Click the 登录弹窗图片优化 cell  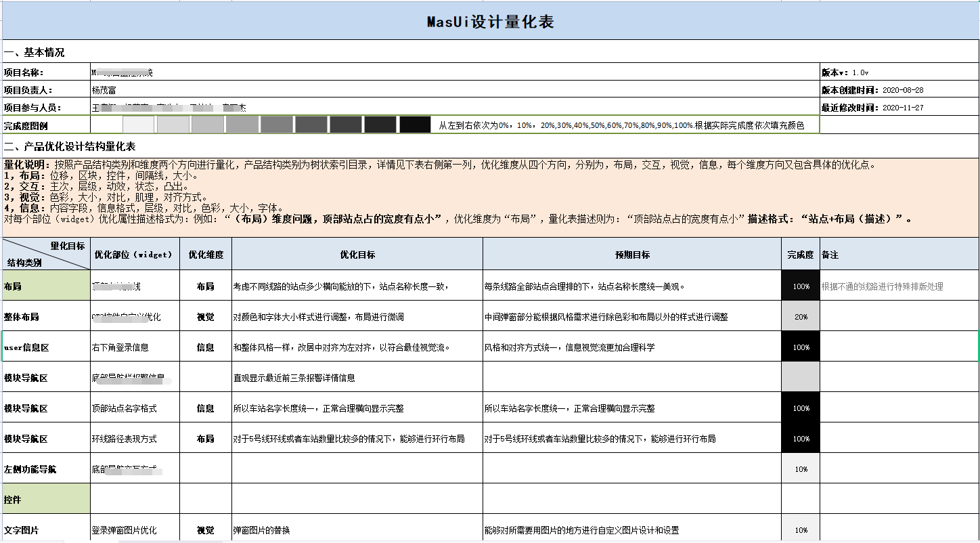125,530
